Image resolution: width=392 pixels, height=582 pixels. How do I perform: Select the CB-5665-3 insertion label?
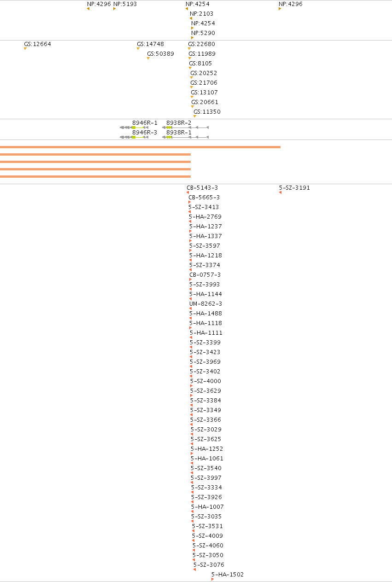pyautogui.click(x=204, y=198)
